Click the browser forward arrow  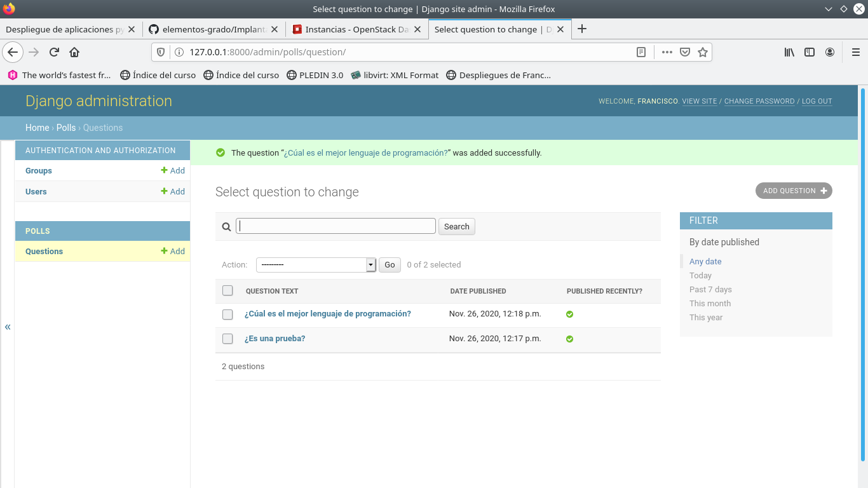coord(34,52)
